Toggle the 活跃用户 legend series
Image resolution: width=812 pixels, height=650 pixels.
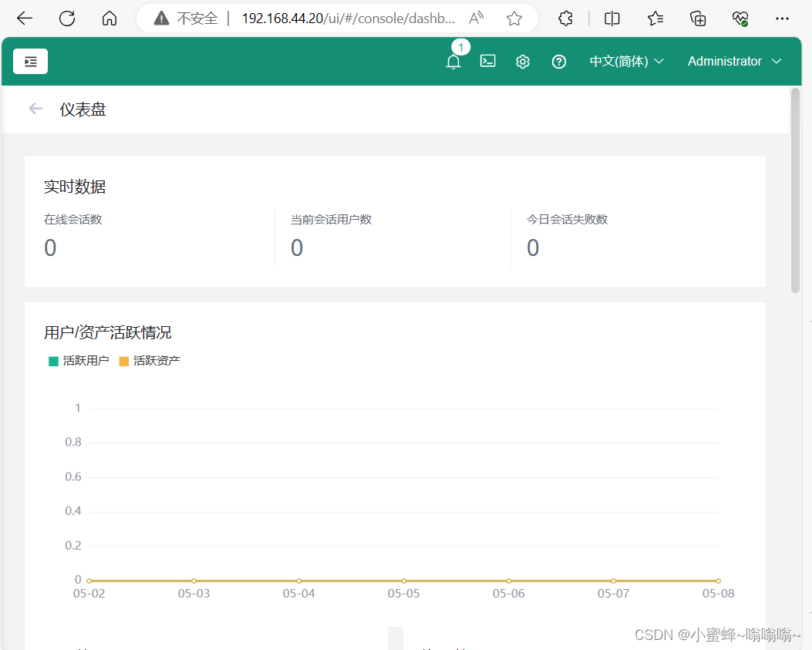pyautogui.click(x=79, y=361)
